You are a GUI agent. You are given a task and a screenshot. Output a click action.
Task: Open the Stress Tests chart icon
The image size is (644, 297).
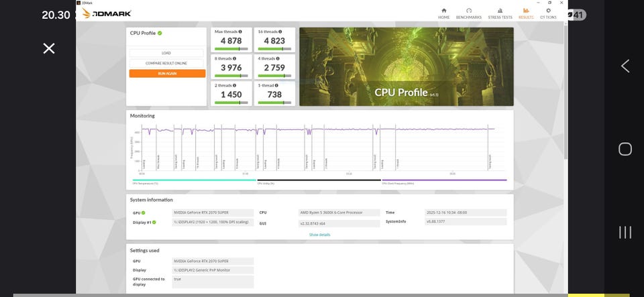(500, 11)
